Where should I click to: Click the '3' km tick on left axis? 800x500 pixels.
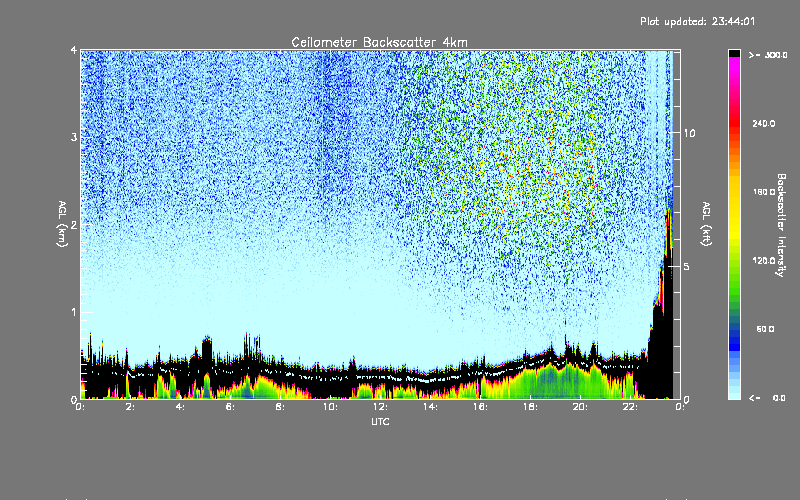pos(74,137)
